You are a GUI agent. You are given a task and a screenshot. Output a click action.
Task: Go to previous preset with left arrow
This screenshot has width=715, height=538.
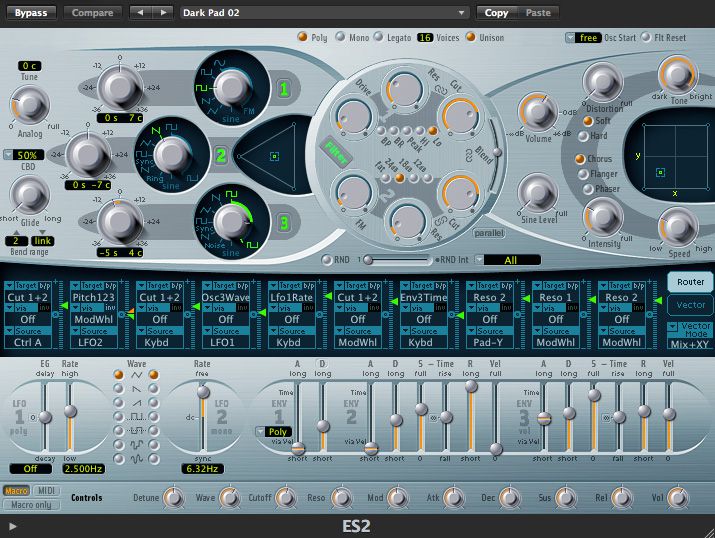point(140,13)
